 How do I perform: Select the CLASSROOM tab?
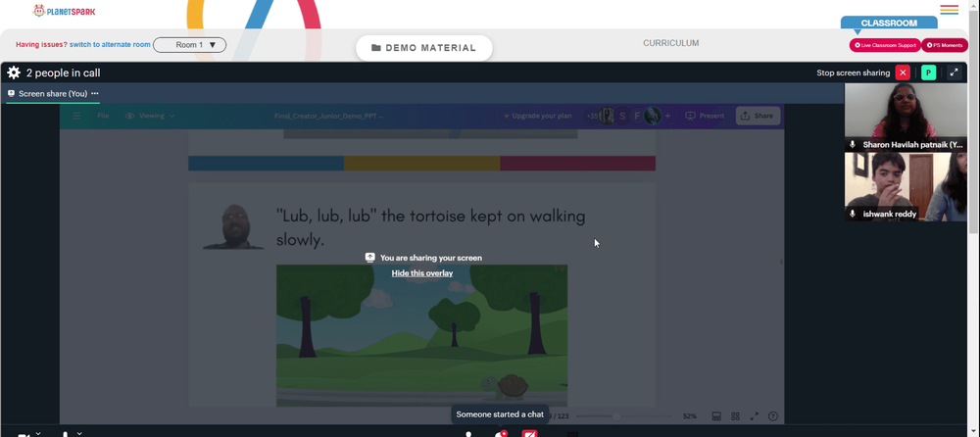point(889,24)
